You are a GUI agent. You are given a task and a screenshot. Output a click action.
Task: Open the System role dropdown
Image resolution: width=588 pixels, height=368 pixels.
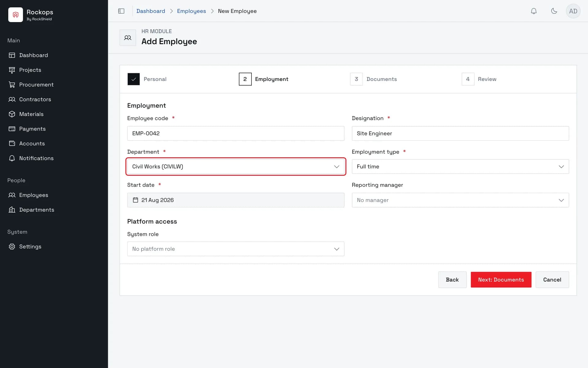(x=236, y=249)
